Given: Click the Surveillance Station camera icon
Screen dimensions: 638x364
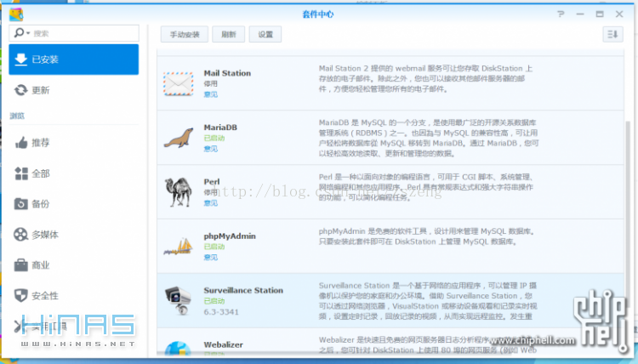Looking at the screenshot, I should (179, 300).
